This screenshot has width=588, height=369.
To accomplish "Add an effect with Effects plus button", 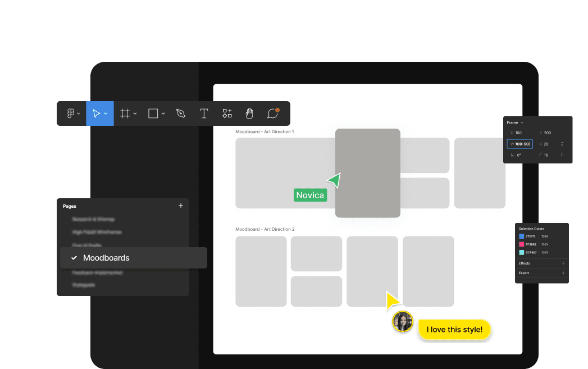I will [x=563, y=263].
